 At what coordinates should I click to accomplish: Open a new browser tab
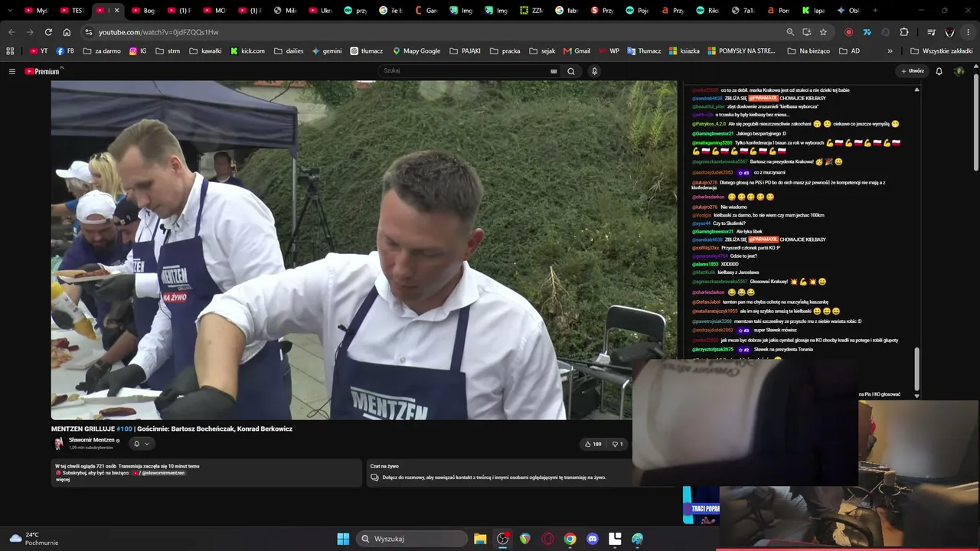point(875,11)
